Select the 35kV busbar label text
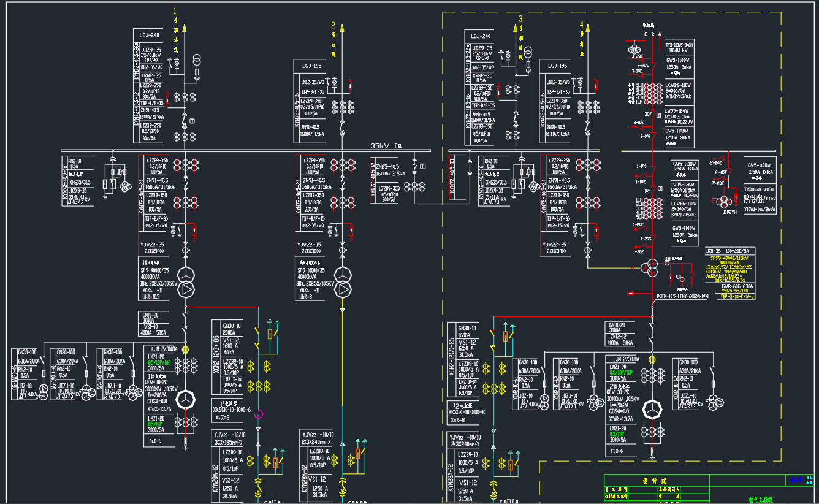The width and height of the screenshot is (819, 504). tap(386, 147)
